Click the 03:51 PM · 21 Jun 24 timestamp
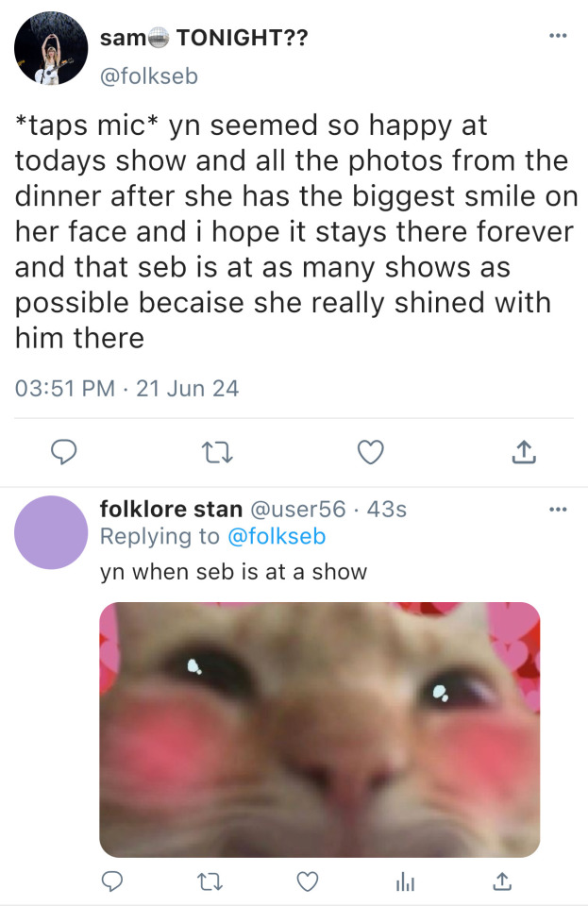588x906 pixels. coord(126,388)
